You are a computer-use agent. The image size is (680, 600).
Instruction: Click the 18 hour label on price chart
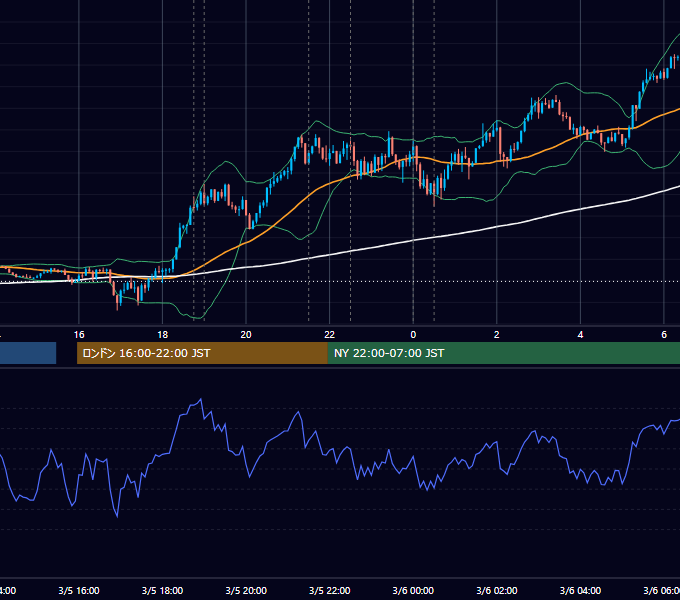(163, 335)
